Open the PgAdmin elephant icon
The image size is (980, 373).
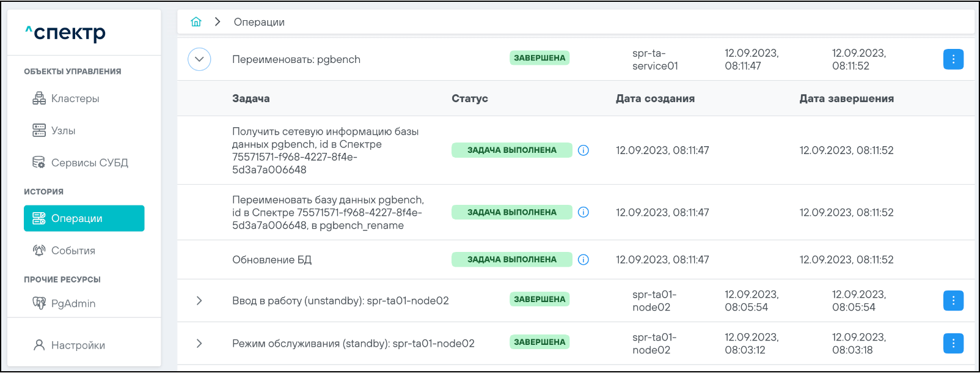39,303
